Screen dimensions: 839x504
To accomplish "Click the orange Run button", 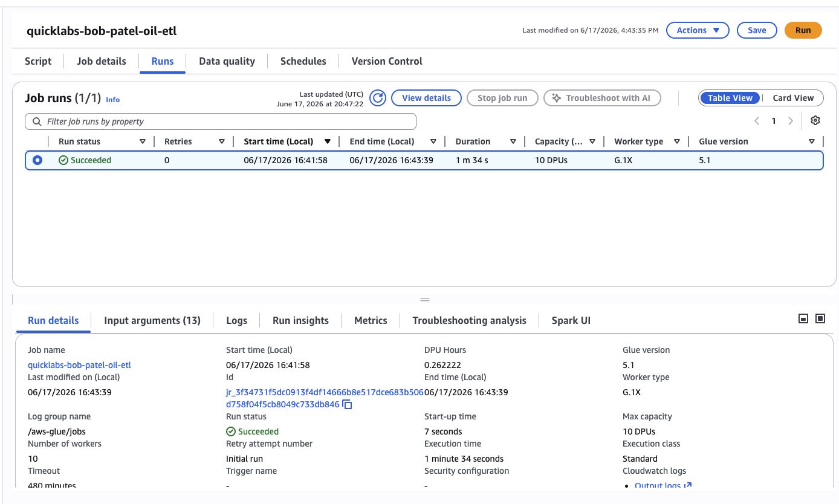I will (x=803, y=30).
